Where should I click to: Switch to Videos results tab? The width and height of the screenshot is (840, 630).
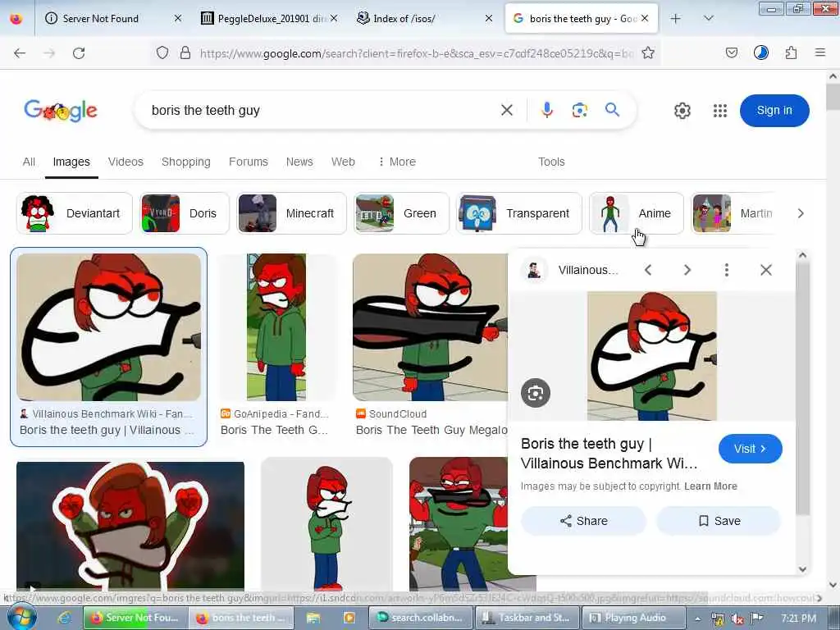(126, 162)
